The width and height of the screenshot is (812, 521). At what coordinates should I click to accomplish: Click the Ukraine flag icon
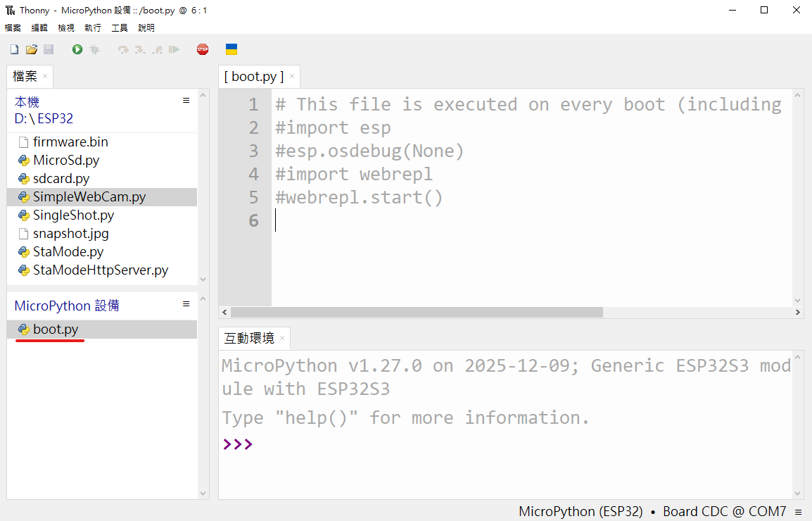point(231,49)
